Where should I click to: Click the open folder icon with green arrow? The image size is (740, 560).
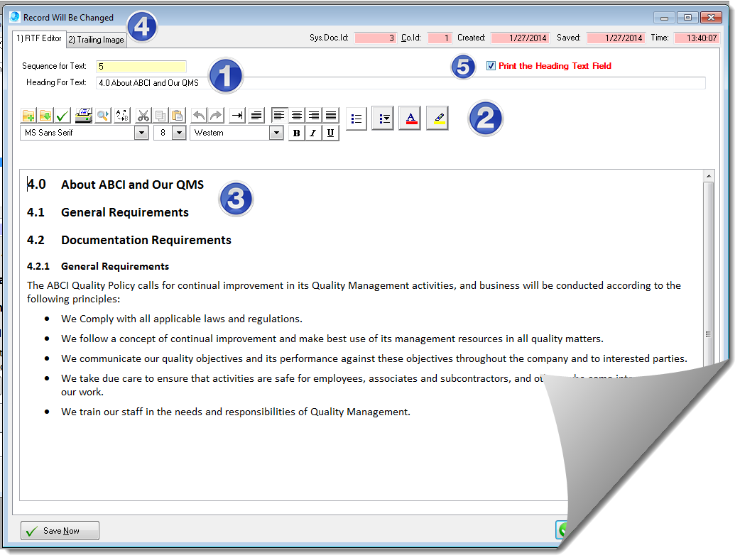[x=45, y=115]
